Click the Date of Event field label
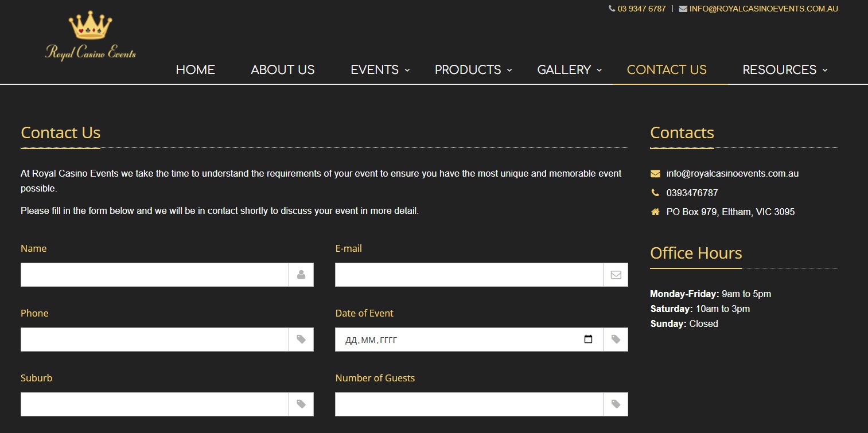The height and width of the screenshot is (433, 868). 364,313
